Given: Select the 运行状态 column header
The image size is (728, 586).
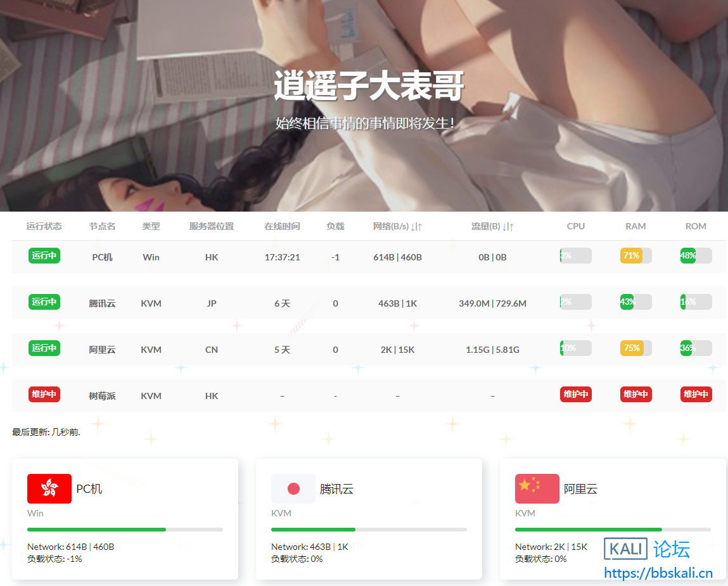Looking at the screenshot, I should [44, 226].
